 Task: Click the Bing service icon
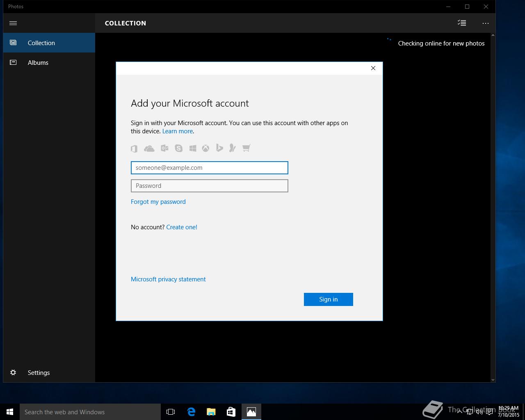click(x=219, y=148)
